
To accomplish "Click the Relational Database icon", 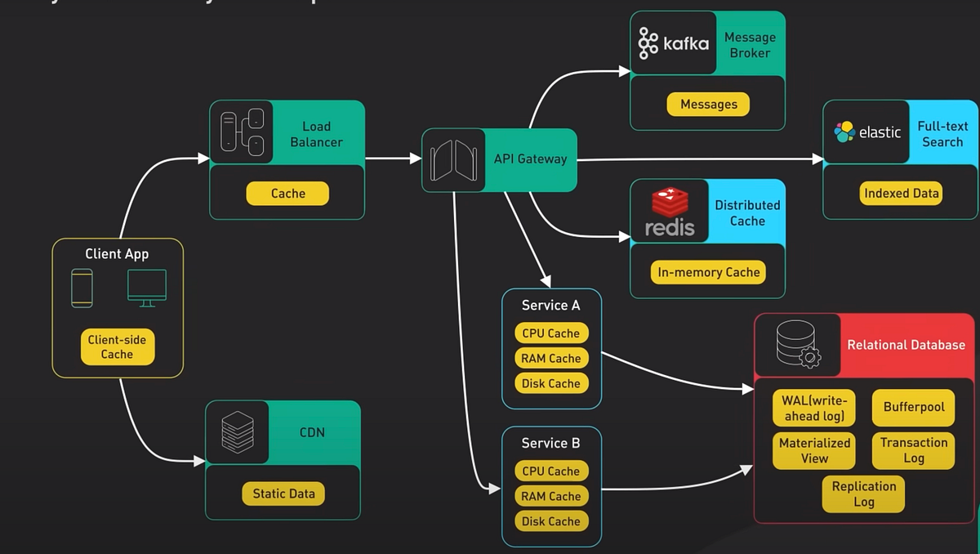I will (796, 345).
